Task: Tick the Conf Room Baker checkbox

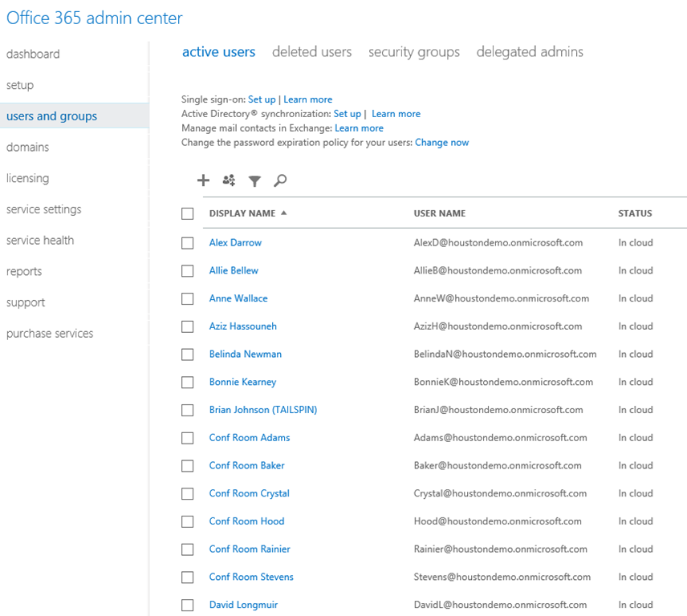Action: click(188, 466)
